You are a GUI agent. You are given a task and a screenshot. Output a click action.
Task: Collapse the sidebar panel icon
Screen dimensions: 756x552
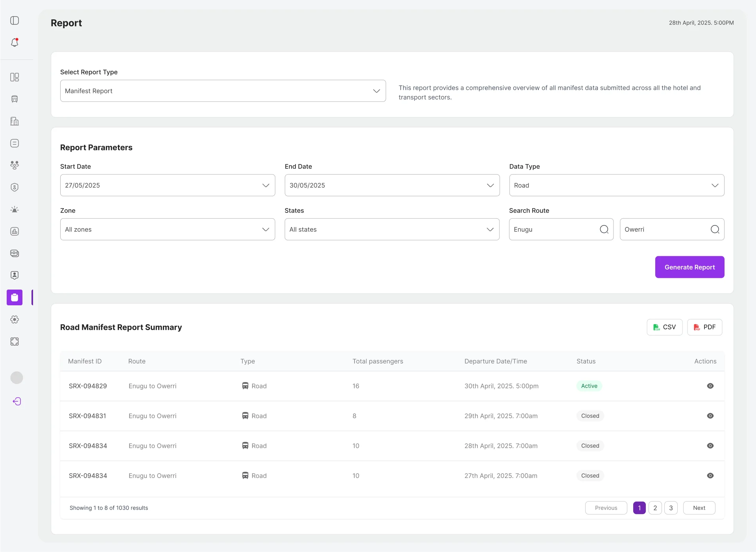tap(15, 20)
